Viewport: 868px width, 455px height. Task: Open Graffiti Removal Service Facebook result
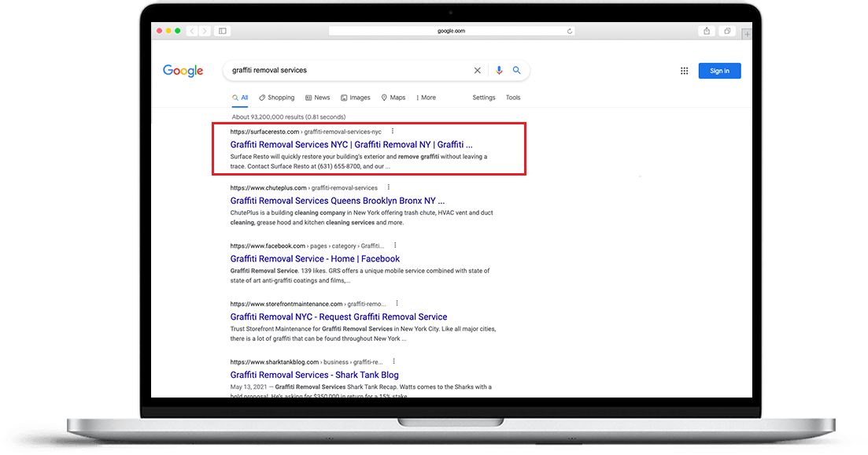(315, 259)
